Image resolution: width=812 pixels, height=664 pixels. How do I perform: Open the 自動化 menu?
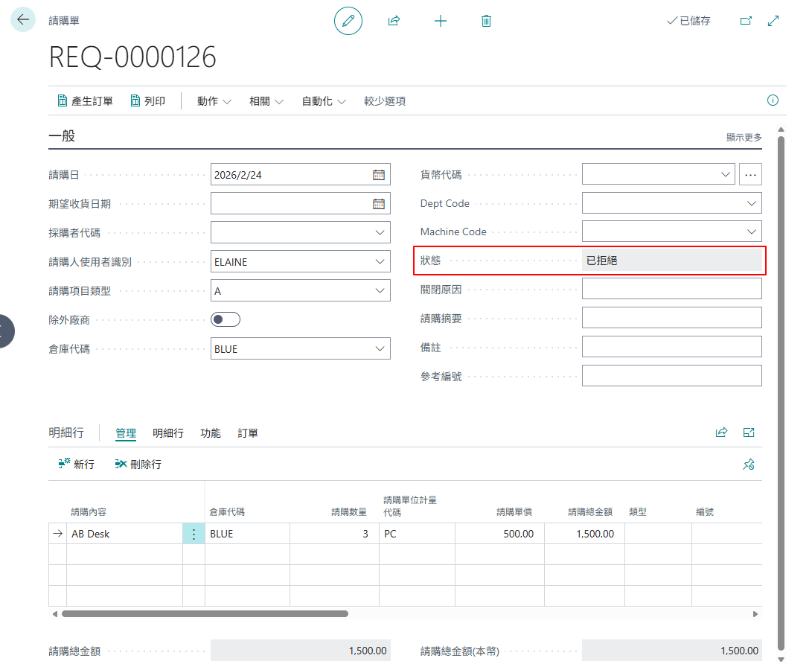tap(324, 101)
